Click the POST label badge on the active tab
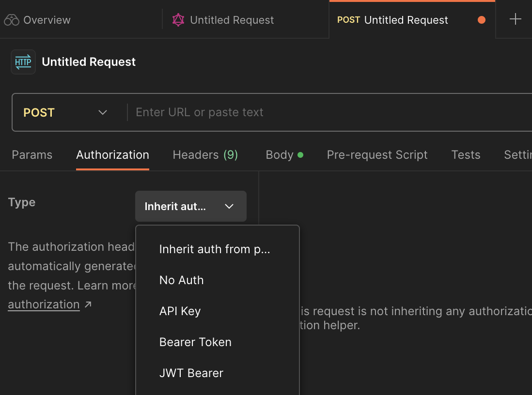The width and height of the screenshot is (532, 395). coord(348,20)
